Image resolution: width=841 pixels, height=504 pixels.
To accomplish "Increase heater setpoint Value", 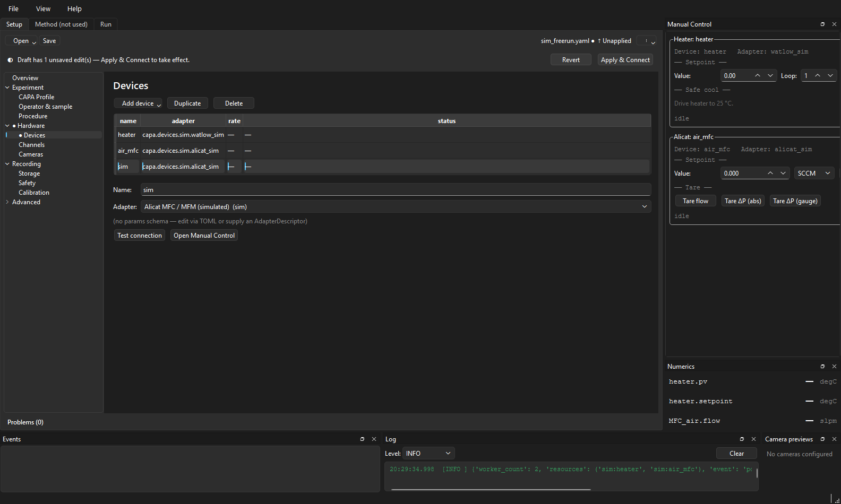I will pyautogui.click(x=758, y=76).
